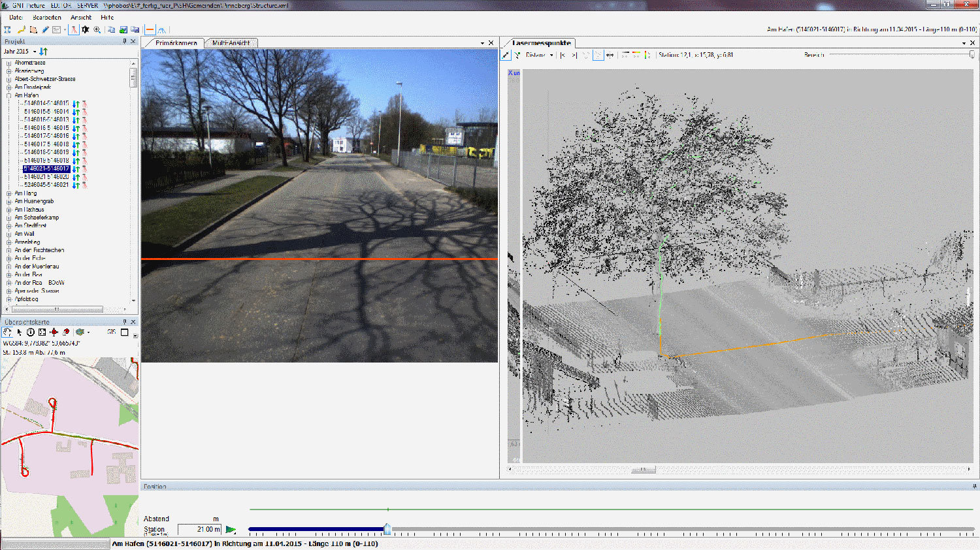Image resolution: width=980 pixels, height=550 pixels.
Task: Open the Distanz dropdown in laser toolbar
Action: point(551,55)
